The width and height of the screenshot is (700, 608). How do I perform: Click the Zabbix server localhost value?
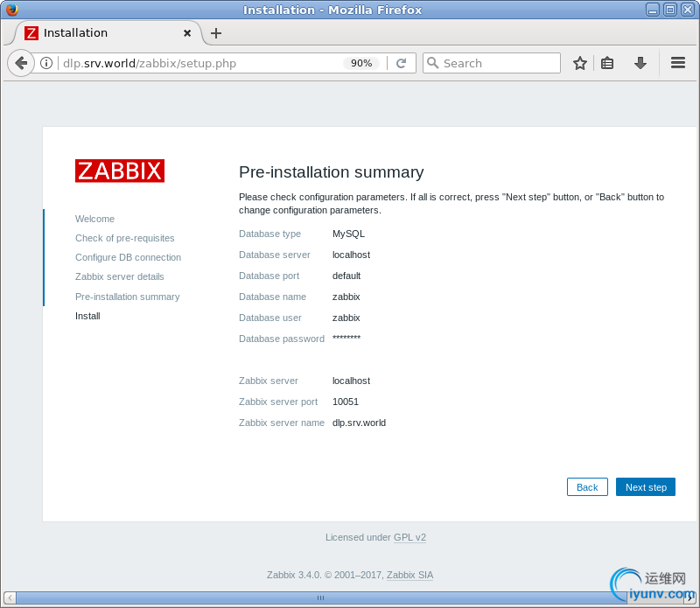(351, 381)
